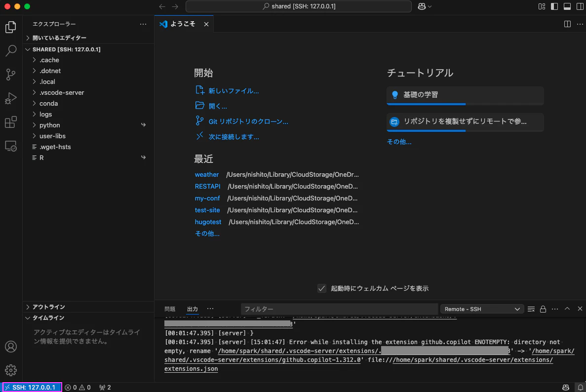Click the Copilot status icon in status bar
This screenshot has height=392, width=586.
coord(566,388)
